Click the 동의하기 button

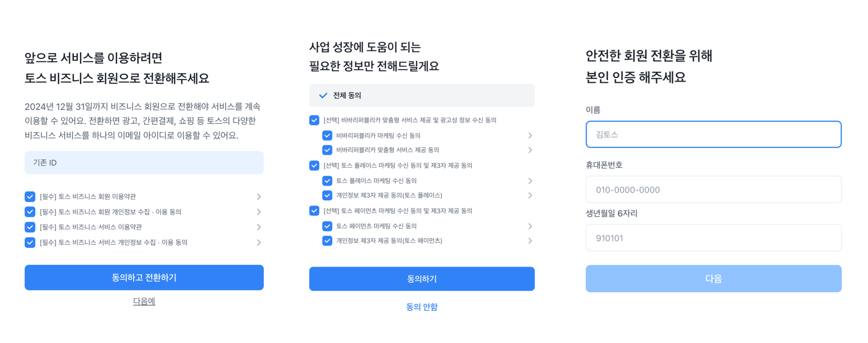tap(422, 279)
